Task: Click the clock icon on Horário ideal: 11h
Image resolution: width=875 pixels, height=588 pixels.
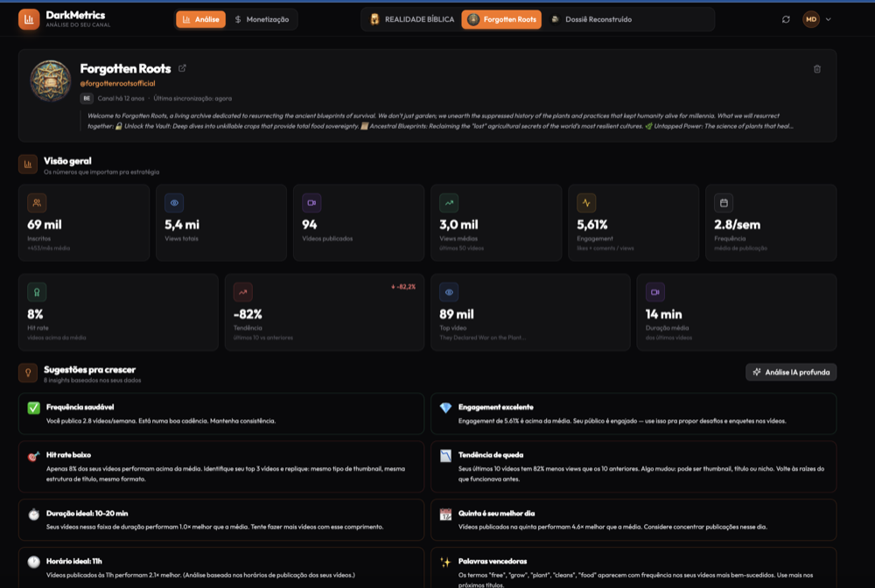Action: (x=33, y=562)
